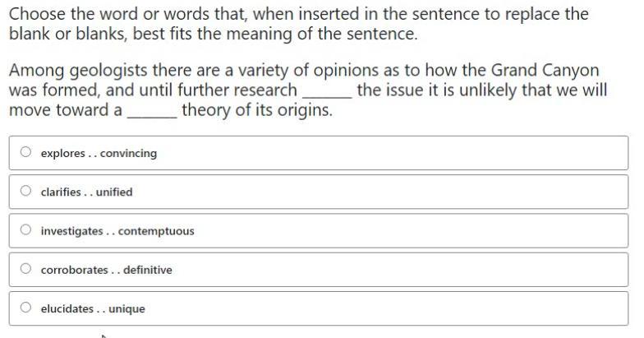This screenshot has width=644, height=338.
Task: Click the 'corroborates . . definitive' answer label
Action: pos(106,270)
